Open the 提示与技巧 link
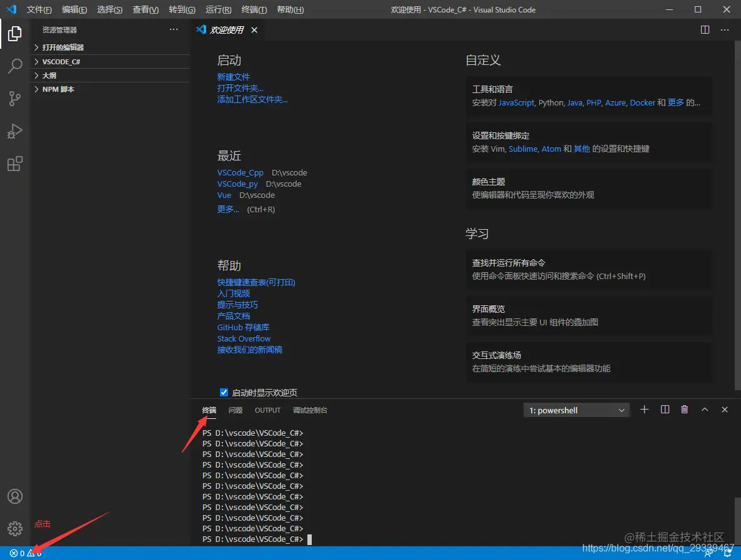This screenshot has height=560, width=741. pyautogui.click(x=237, y=305)
